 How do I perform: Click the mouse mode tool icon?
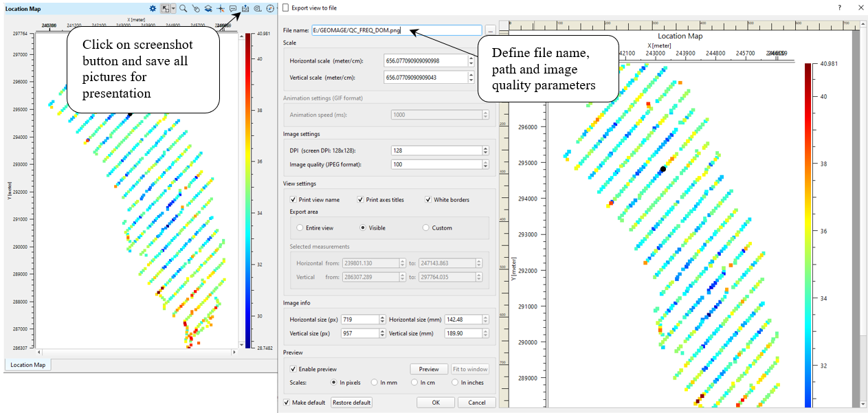coord(196,9)
